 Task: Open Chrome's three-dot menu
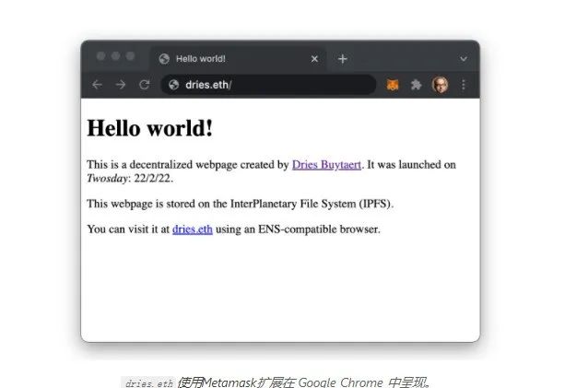point(464,85)
